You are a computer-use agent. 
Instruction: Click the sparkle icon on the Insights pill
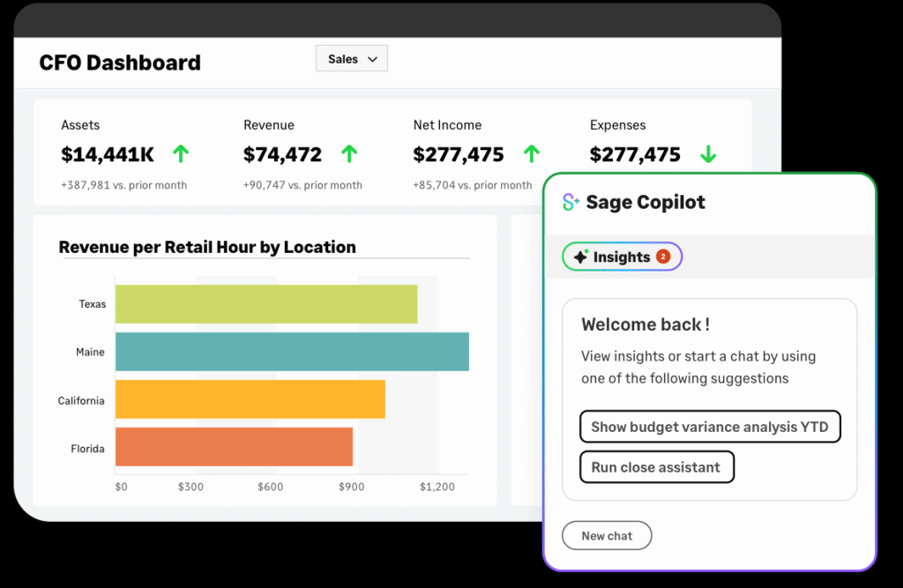581,257
